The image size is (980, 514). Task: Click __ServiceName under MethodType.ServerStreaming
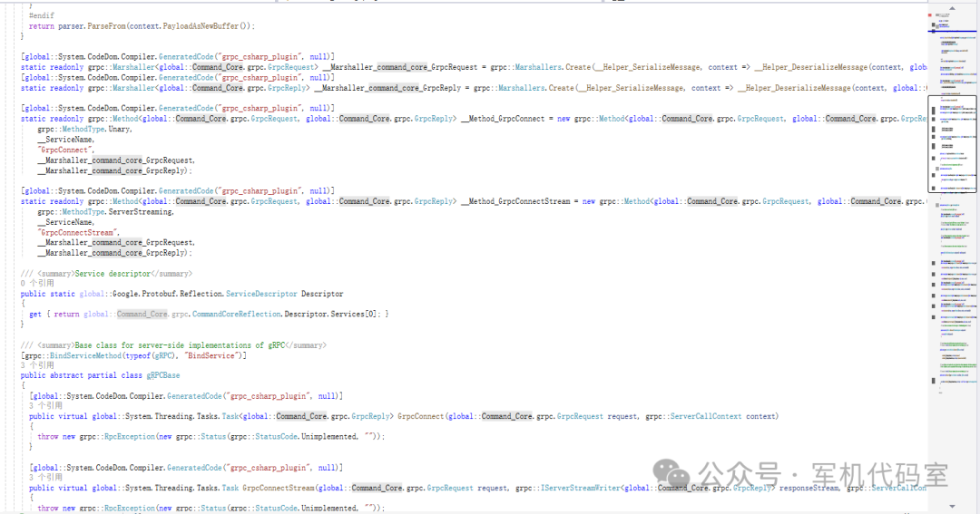[65, 222]
